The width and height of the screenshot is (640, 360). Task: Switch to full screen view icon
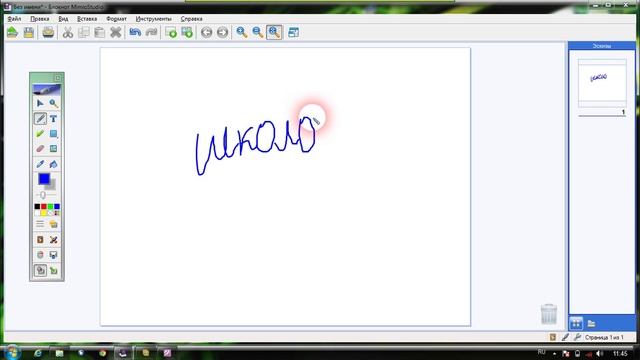coord(293,32)
